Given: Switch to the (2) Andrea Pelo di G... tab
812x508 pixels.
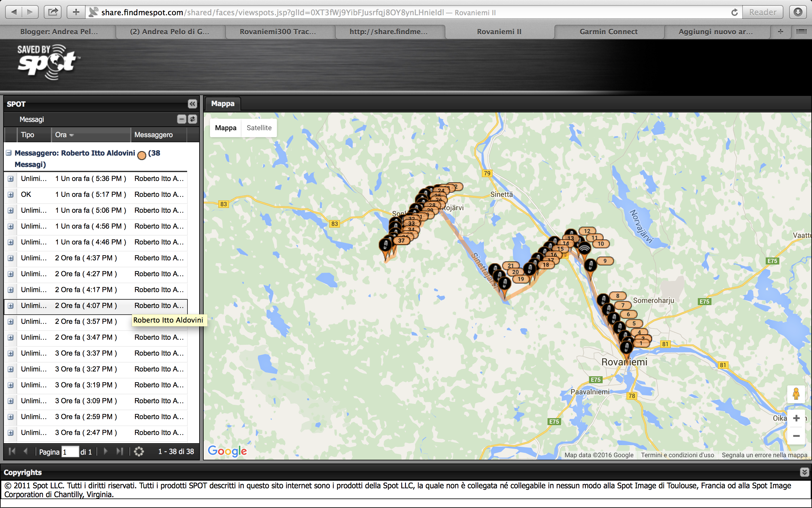Looking at the screenshot, I should [x=169, y=31].
